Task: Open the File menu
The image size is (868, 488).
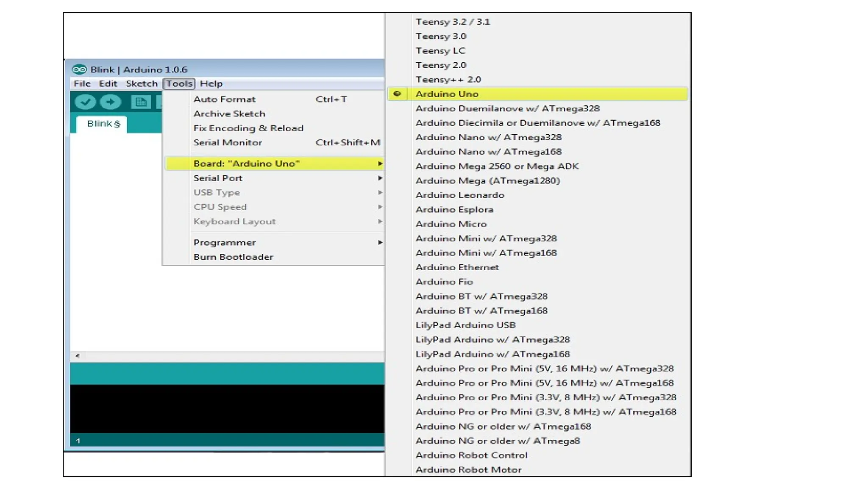Action: pos(82,83)
